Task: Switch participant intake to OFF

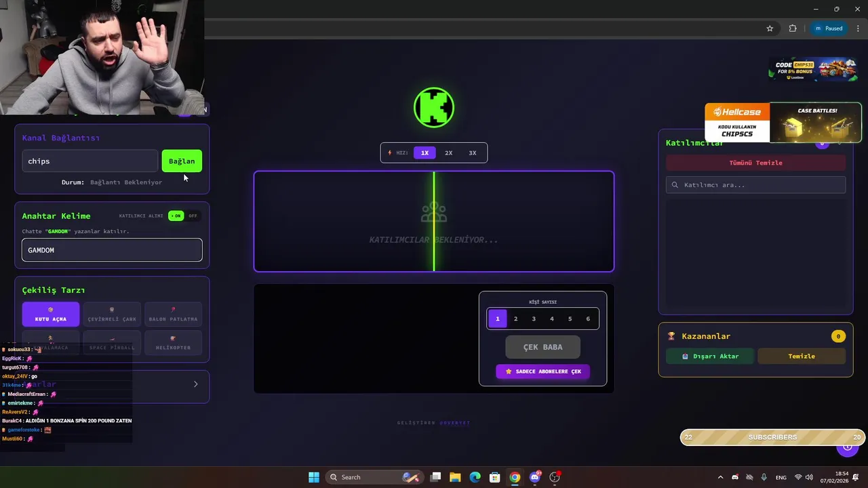Action: tap(193, 216)
